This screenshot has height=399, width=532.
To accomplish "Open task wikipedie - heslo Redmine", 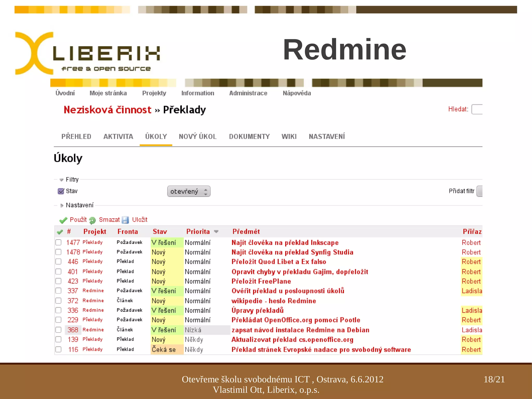I will click(274, 301).
